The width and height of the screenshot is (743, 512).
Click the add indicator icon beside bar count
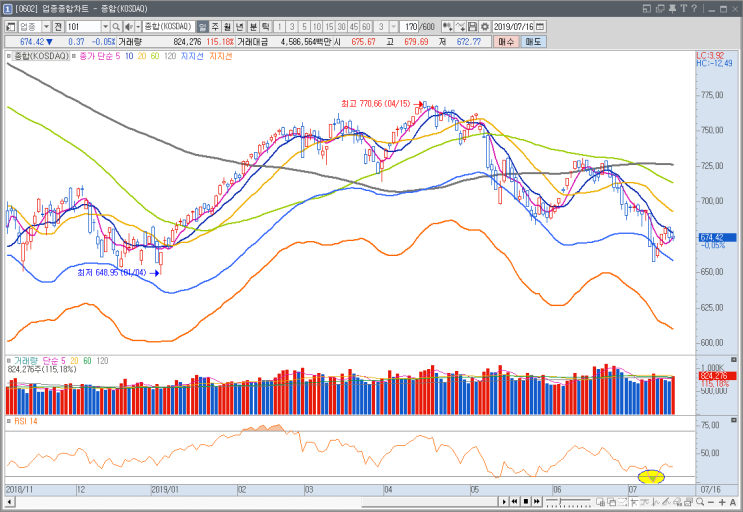pyautogui.click(x=447, y=27)
